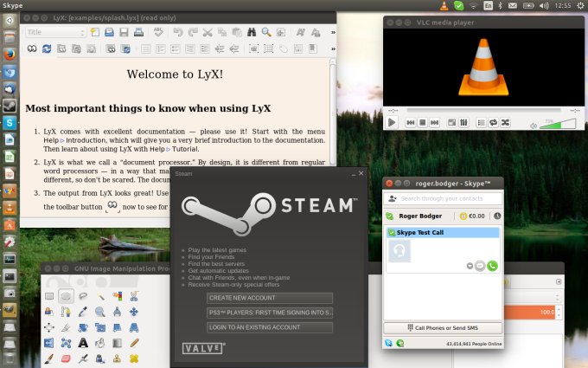Adjust the VLC volume slider
The height and width of the screenshot is (368, 588).
[558, 124]
